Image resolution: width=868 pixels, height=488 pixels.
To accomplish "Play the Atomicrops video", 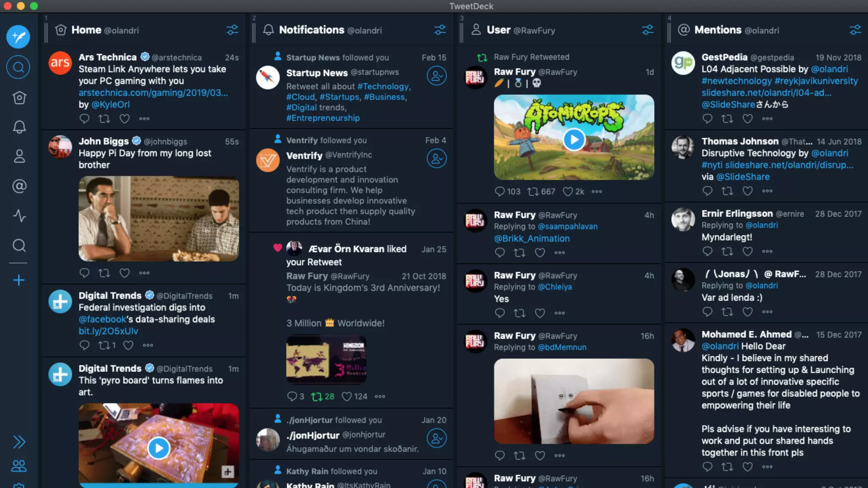I will click(574, 139).
